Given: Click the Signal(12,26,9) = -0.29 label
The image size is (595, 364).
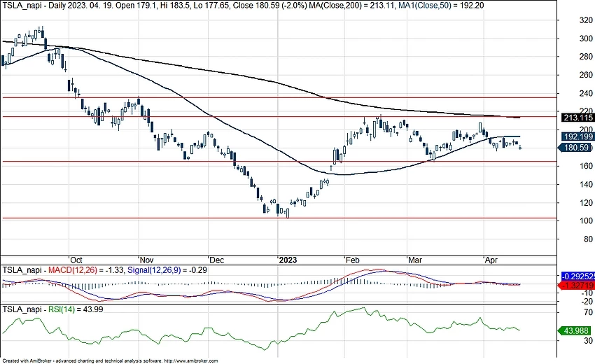Looking at the screenshot, I should tap(168, 270).
